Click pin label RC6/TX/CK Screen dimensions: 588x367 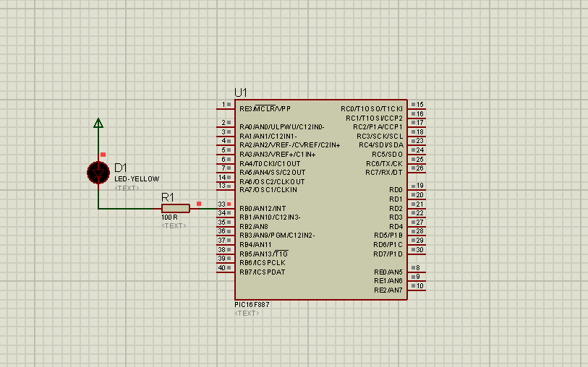384,164
